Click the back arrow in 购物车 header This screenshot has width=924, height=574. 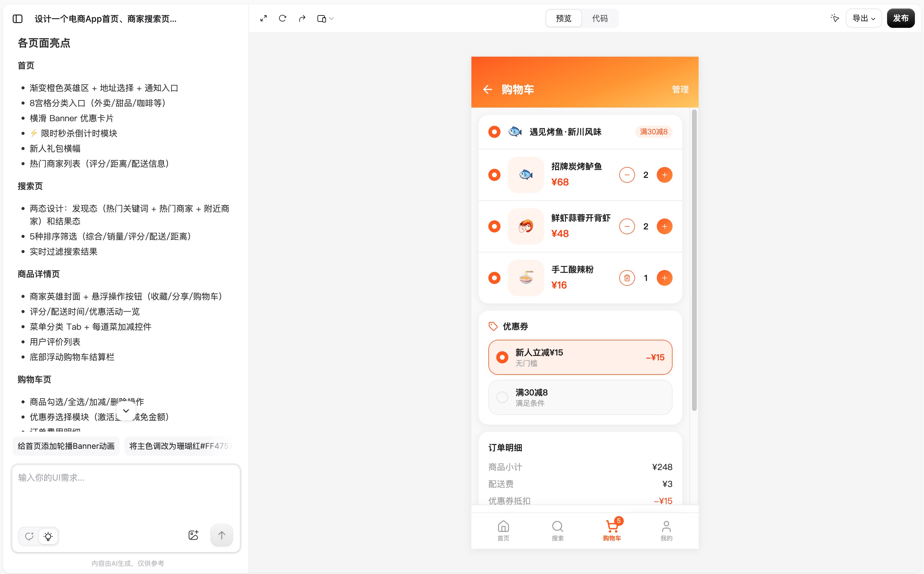(x=488, y=90)
